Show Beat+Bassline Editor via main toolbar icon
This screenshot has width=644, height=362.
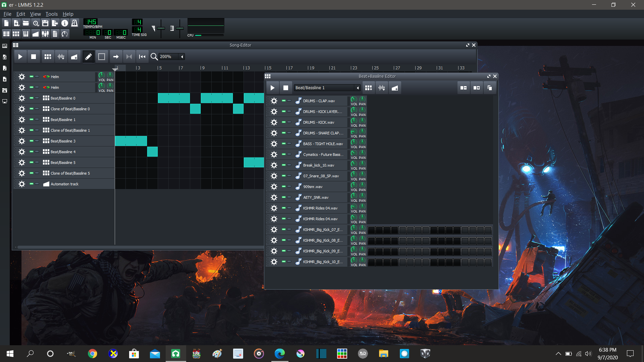point(16,34)
